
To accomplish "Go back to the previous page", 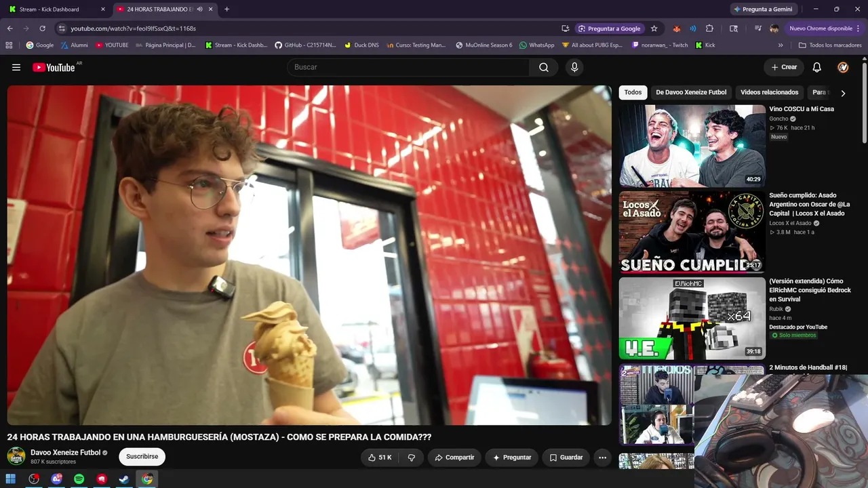I will [9, 28].
